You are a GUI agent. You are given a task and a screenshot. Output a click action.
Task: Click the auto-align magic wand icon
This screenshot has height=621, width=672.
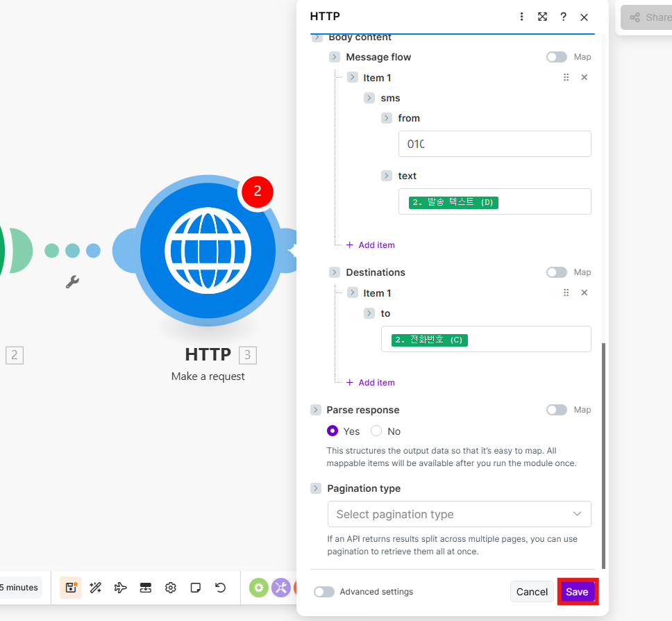[96, 588]
